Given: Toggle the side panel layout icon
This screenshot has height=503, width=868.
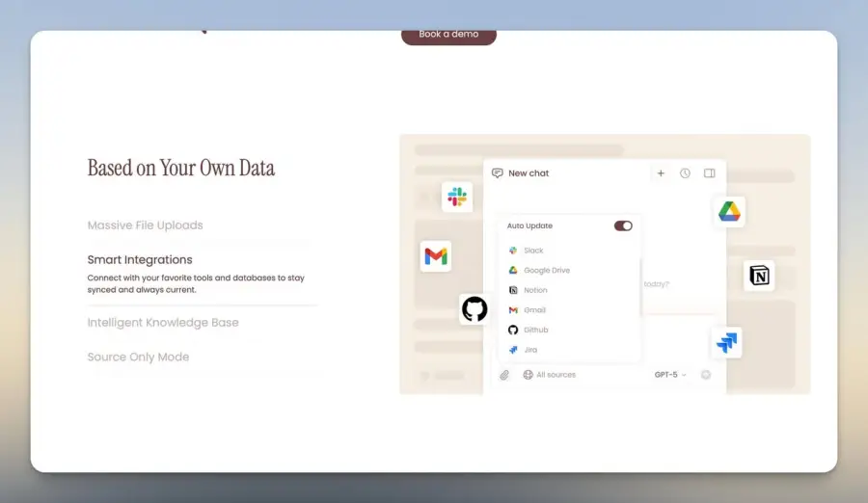Looking at the screenshot, I should click(x=709, y=173).
